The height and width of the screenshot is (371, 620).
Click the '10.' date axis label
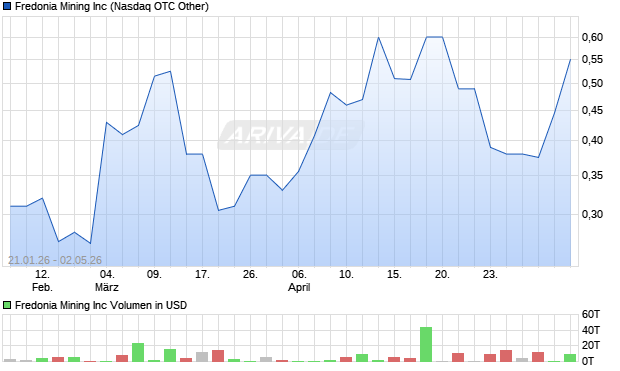pos(346,274)
